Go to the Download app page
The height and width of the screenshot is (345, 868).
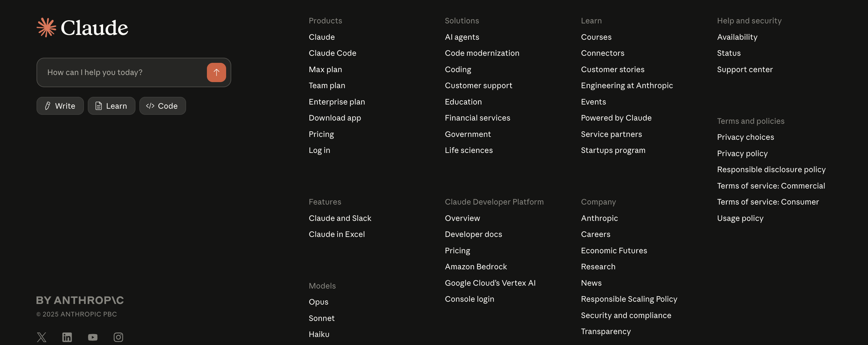(335, 118)
